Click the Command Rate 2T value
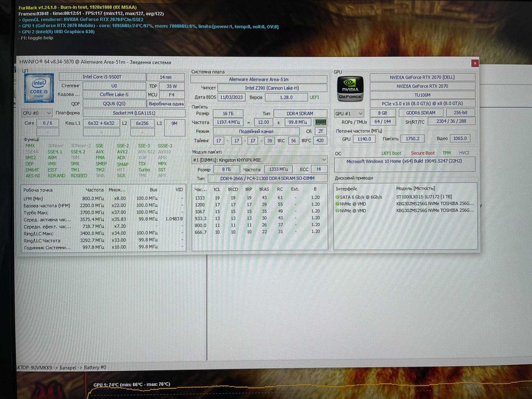 click(x=320, y=131)
